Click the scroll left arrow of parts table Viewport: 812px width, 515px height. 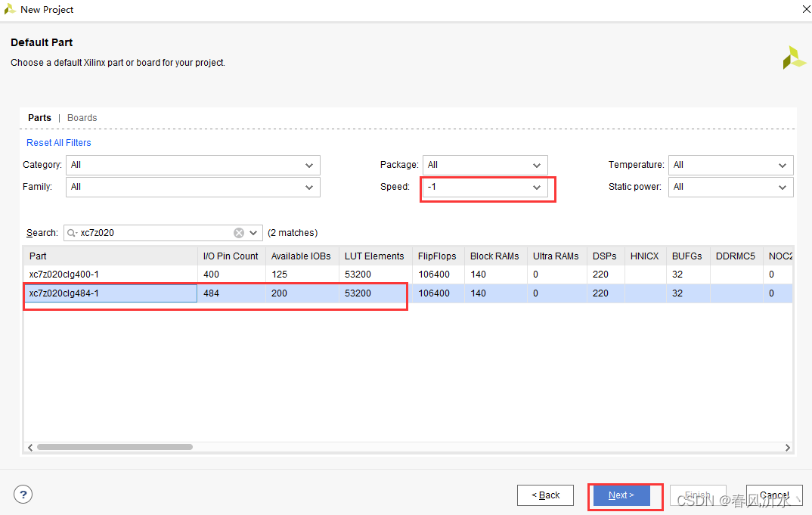point(30,447)
